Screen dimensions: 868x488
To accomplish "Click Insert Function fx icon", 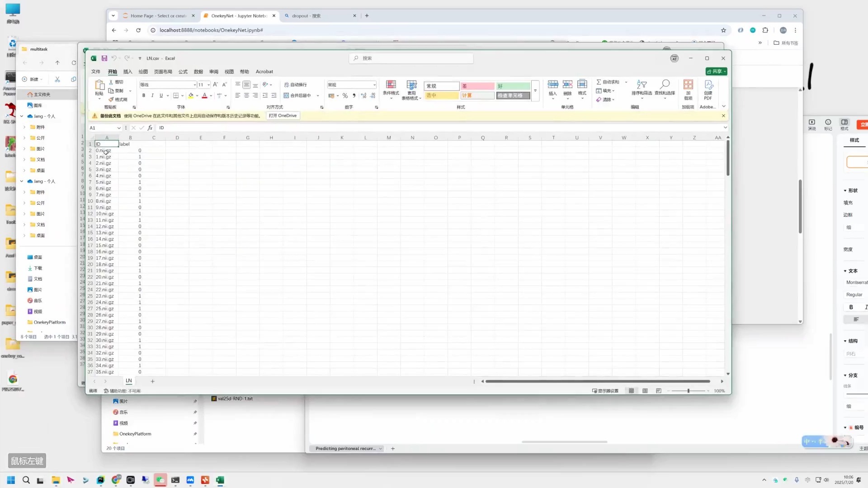I will tap(150, 128).
